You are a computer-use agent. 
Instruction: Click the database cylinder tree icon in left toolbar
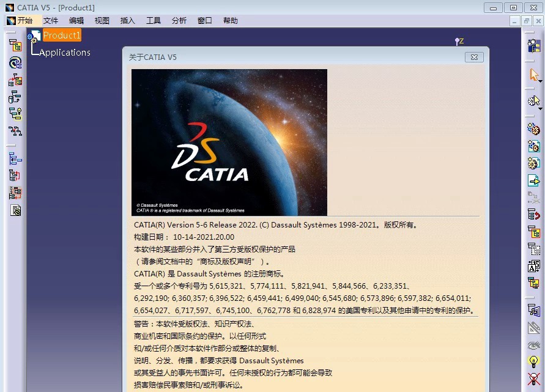[x=15, y=97]
